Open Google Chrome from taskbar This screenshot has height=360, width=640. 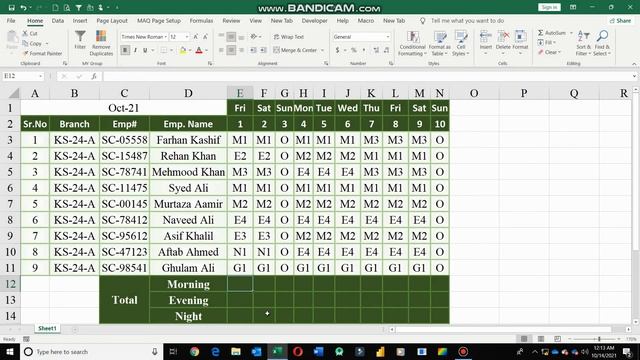[x=195, y=351]
